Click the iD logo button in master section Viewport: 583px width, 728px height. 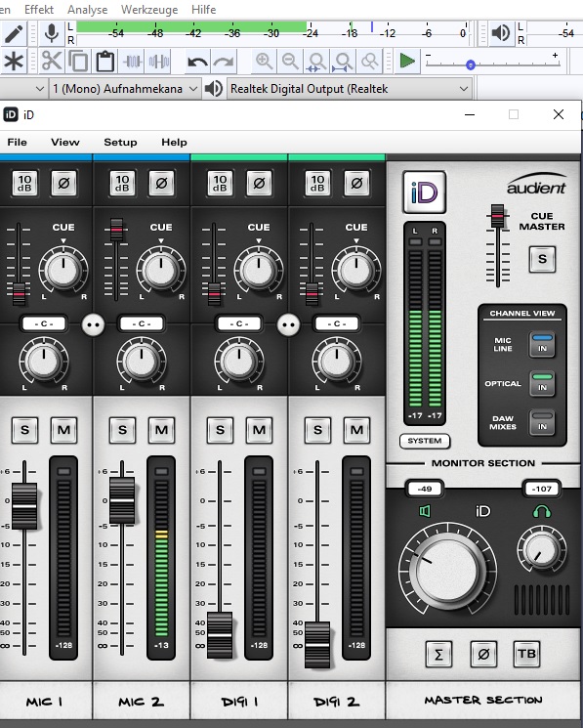(x=425, y=192)
